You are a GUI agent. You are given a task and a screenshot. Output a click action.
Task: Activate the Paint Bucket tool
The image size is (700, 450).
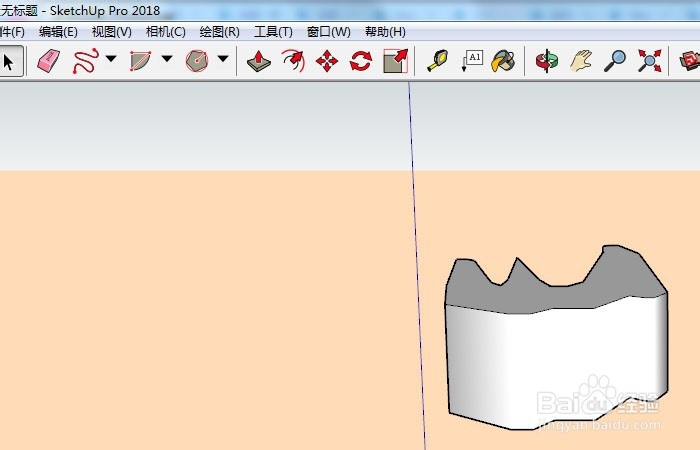click(x=503, y=61)
